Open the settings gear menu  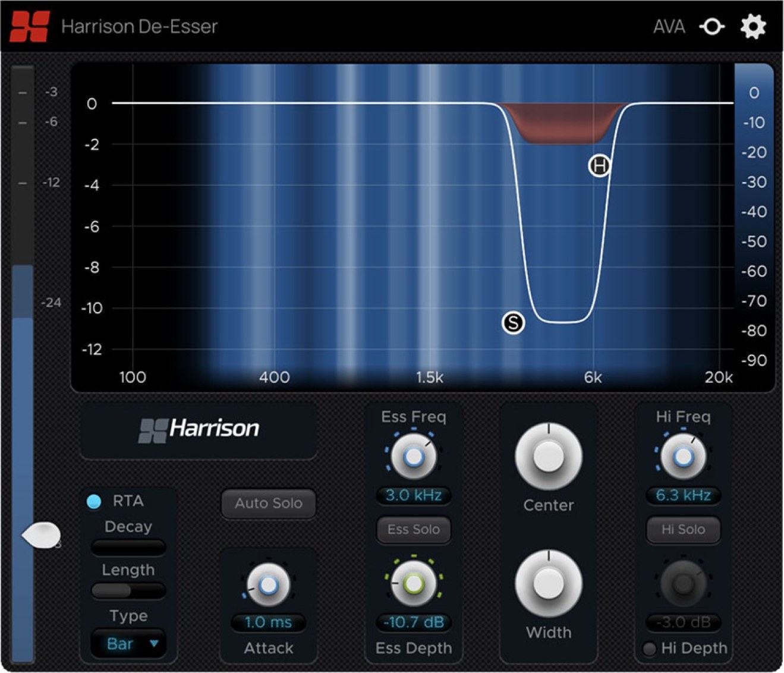tap(753, 27)
